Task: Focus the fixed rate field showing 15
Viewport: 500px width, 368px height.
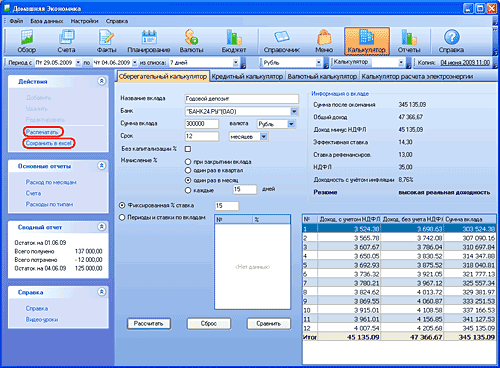Action: point(227,206)
